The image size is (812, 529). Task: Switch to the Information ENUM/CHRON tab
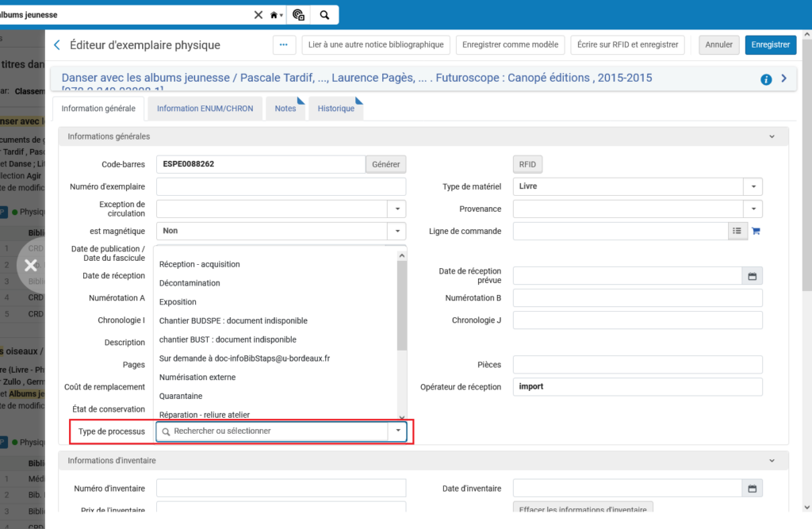click(x=205, y=109)
